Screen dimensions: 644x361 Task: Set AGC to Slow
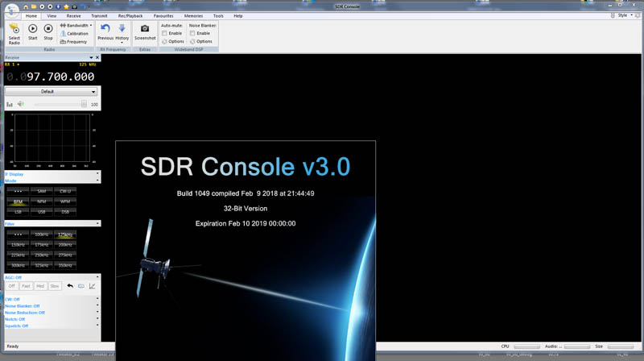coord(55,286)
